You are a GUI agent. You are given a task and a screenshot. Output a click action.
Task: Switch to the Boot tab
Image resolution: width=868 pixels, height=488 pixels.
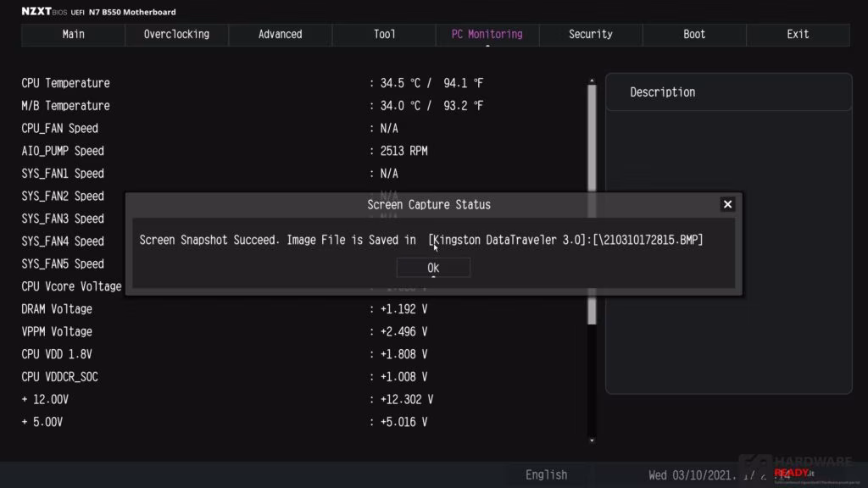pos(694,34)
